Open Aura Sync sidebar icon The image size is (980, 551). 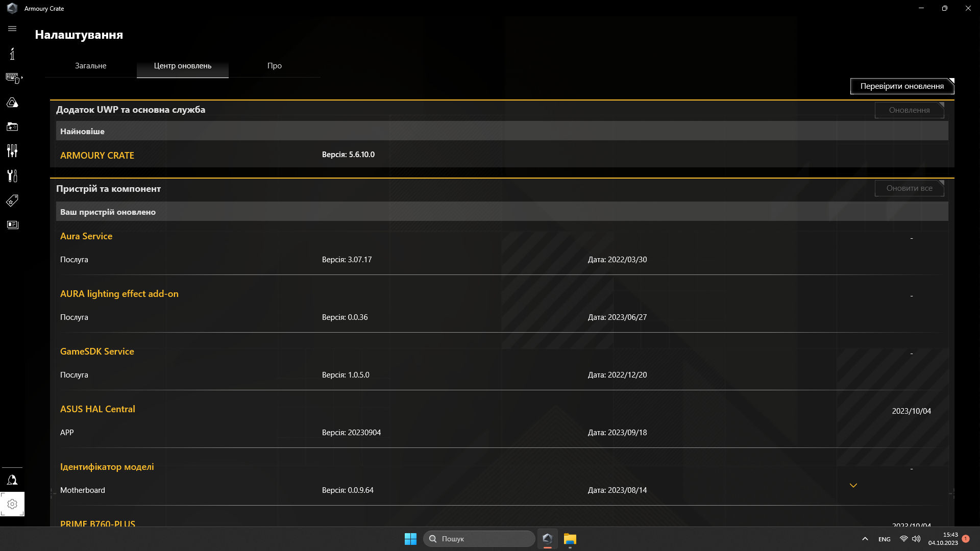[12, 103]
